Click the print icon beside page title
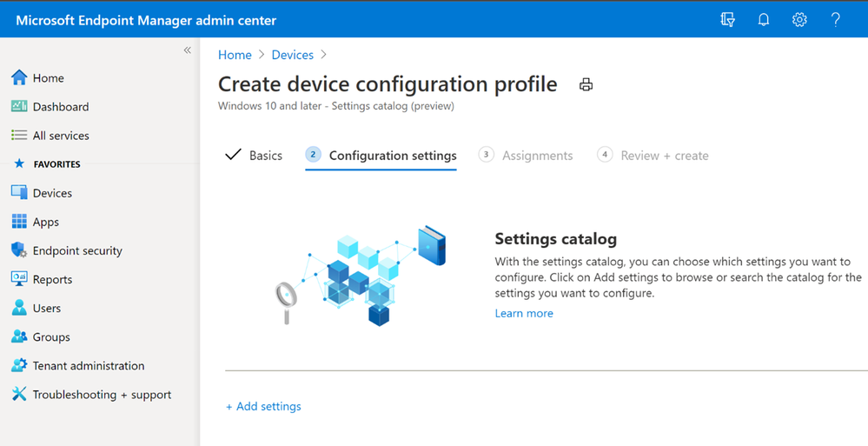 [586, 85]
